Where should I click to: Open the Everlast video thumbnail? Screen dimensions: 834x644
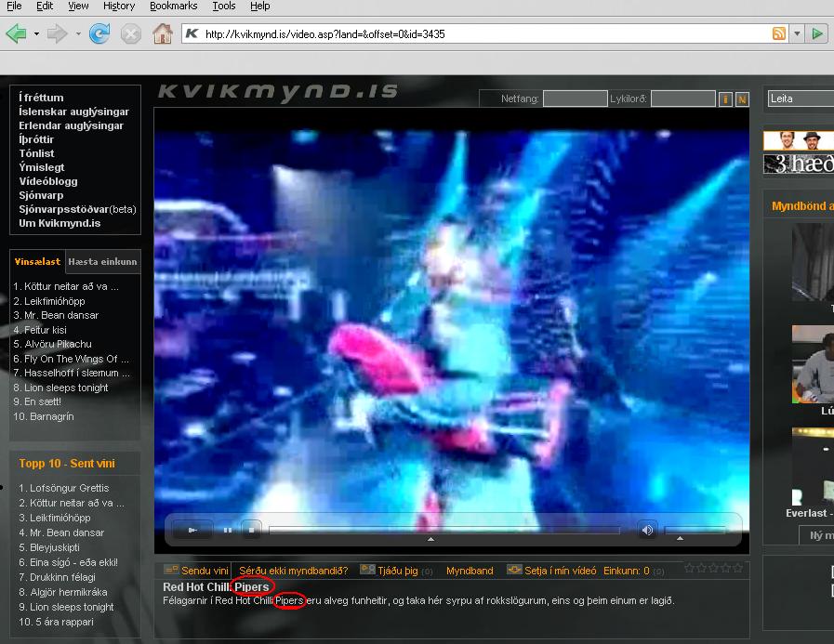point(813,467)
